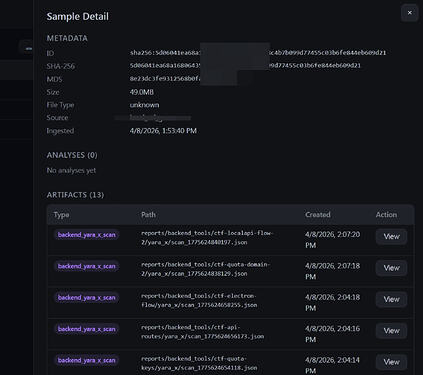Click the 49.0MB size value
423x375 pixels.
[x=142, y=92]
